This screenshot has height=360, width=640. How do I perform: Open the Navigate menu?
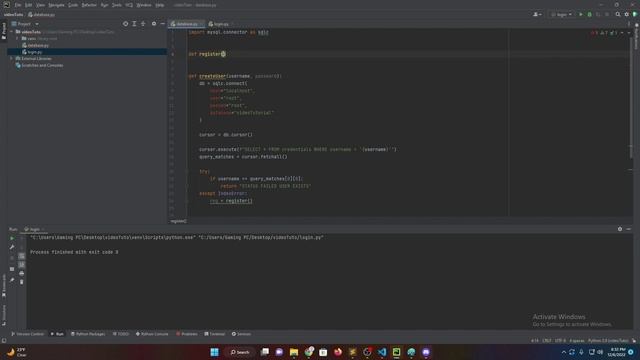[56, 5]
